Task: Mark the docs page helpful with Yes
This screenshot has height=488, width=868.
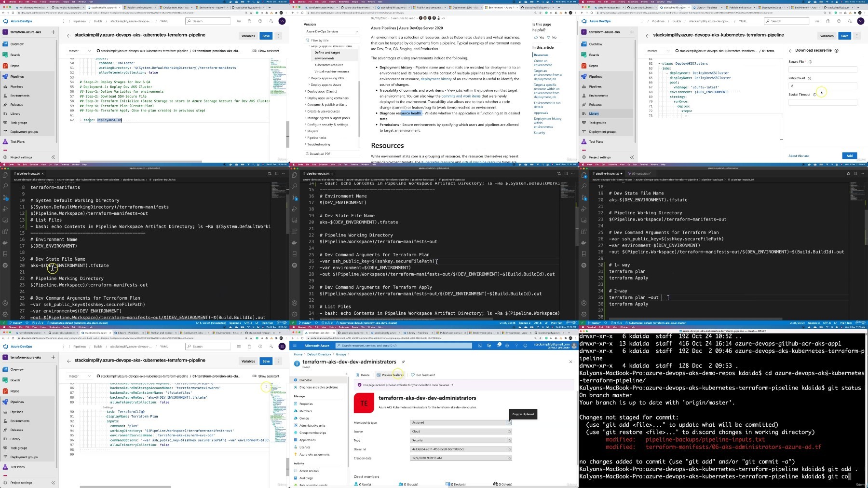Action: pos(539,37)
